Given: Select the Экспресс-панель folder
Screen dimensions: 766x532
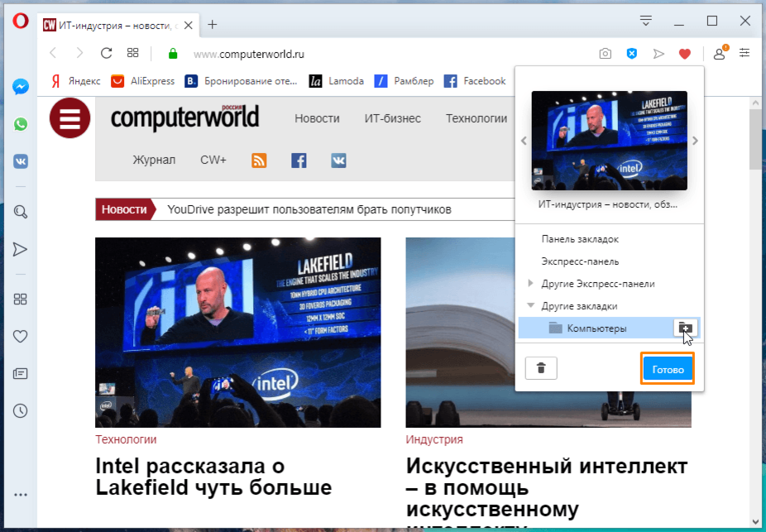Looking at the screenshot, I should point(580,261).
